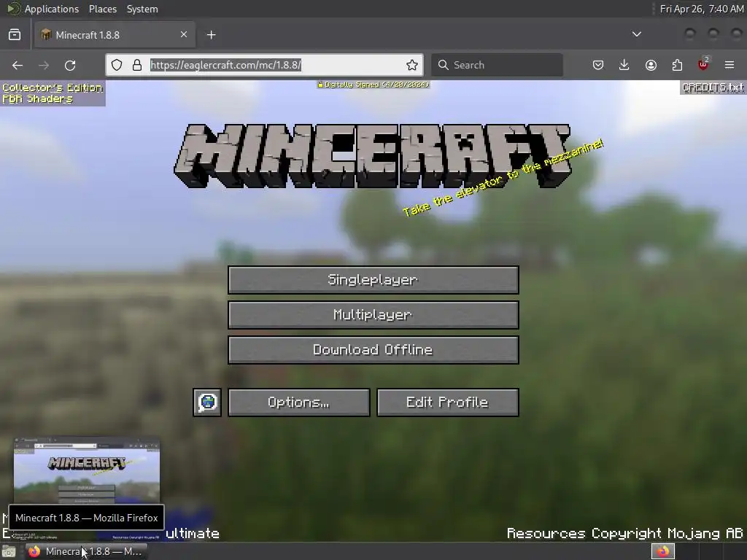747x560 pixels.
Task: Click the Edit Profile button
Action: coord(448,402)
